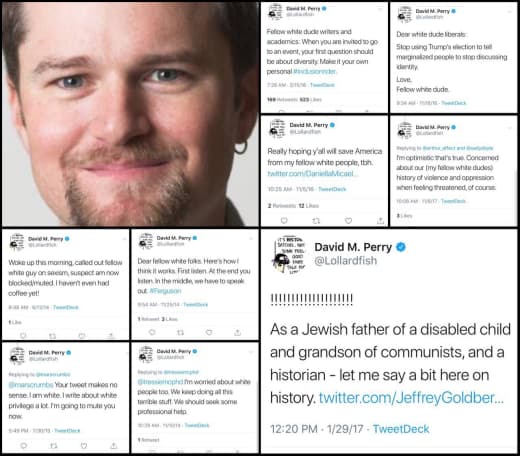Toggle heart on 'Dear fellow white folks' tweet
520x456 pixels.
pyautogui.click(x=209, y=332)
